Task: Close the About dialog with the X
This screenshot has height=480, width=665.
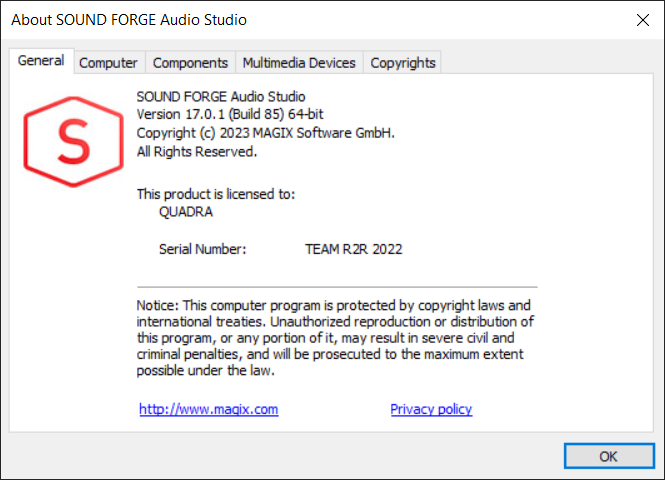Action: (643, 20)
